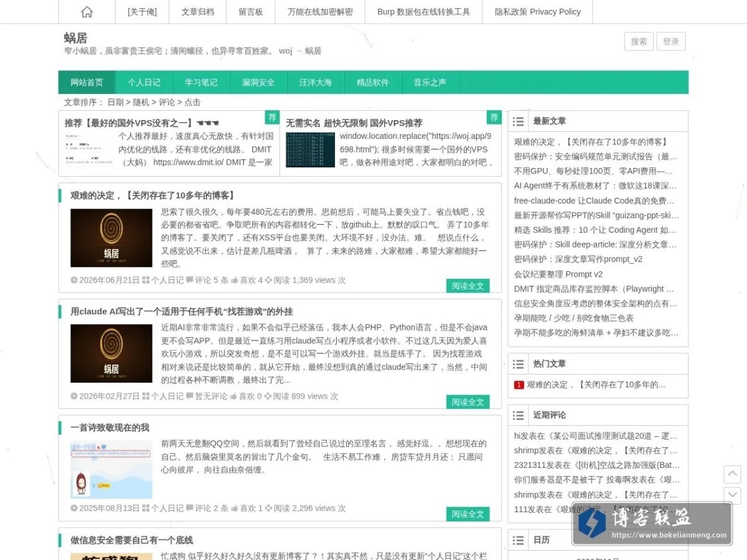Open hot article ranked 1 艰难的决定
The height and width of the screenshot is (560, 747).
pos(596,385)
